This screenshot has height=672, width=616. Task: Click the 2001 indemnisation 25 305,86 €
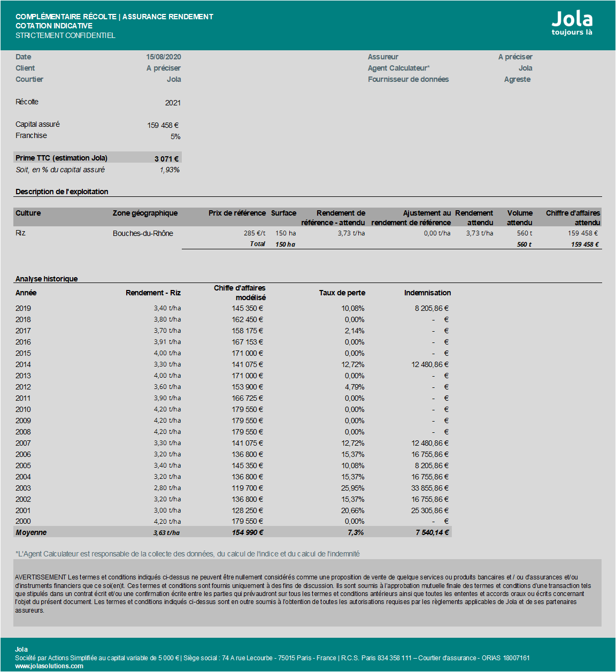430,510
